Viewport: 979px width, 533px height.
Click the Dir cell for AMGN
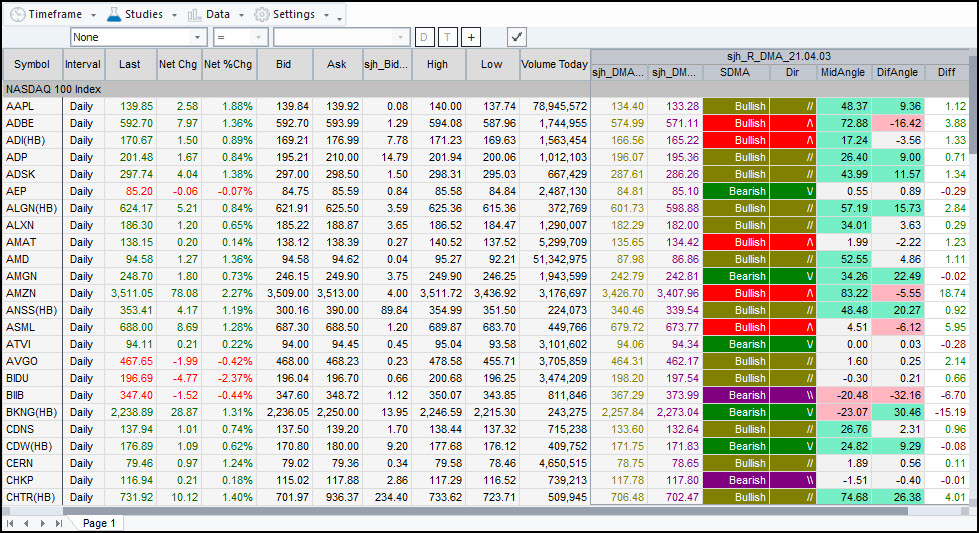(x=793, y=276)
